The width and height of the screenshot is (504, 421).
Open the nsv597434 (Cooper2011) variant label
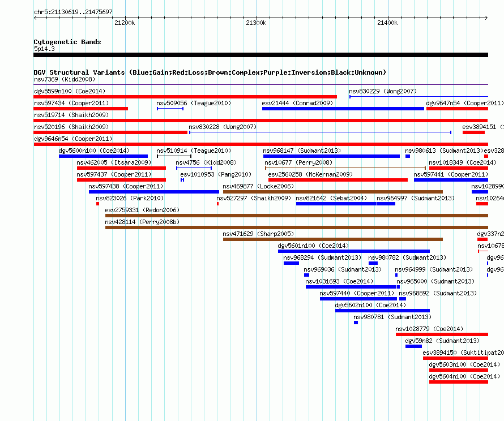click(71, 103)
